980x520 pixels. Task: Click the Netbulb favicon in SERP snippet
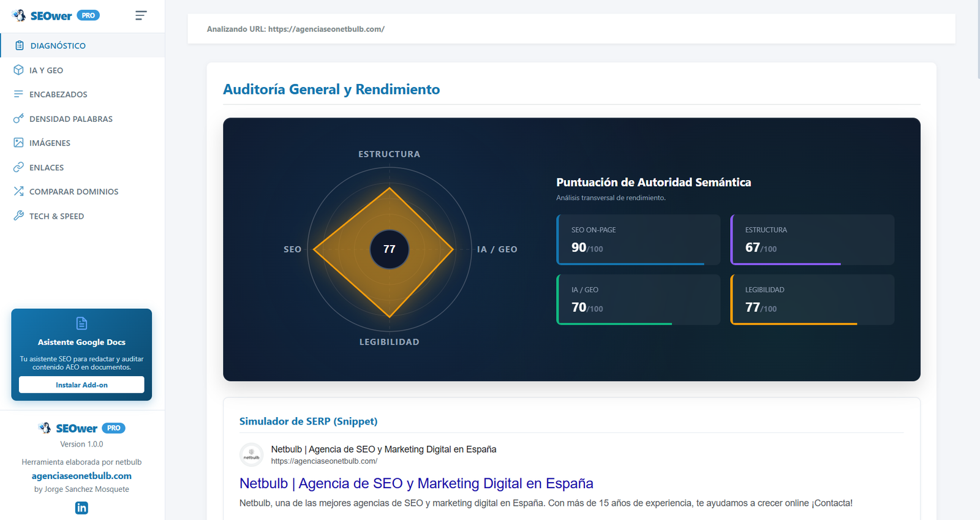tap(251, 455)
